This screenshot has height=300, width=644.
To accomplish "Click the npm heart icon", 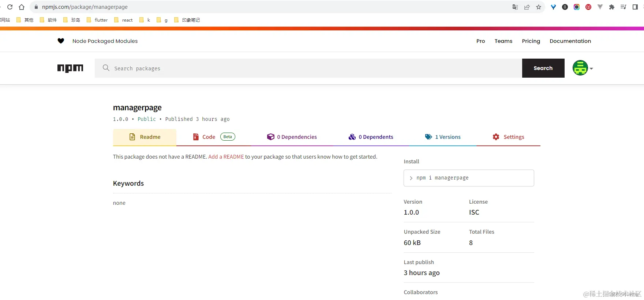I will pyautogui.click(x=61, y=41).
